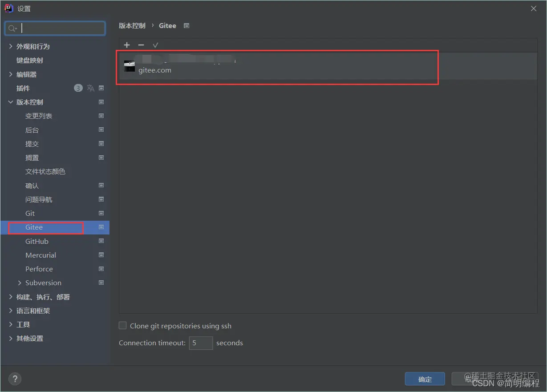Click project-level icon beside Gitee row

[101, 227]
